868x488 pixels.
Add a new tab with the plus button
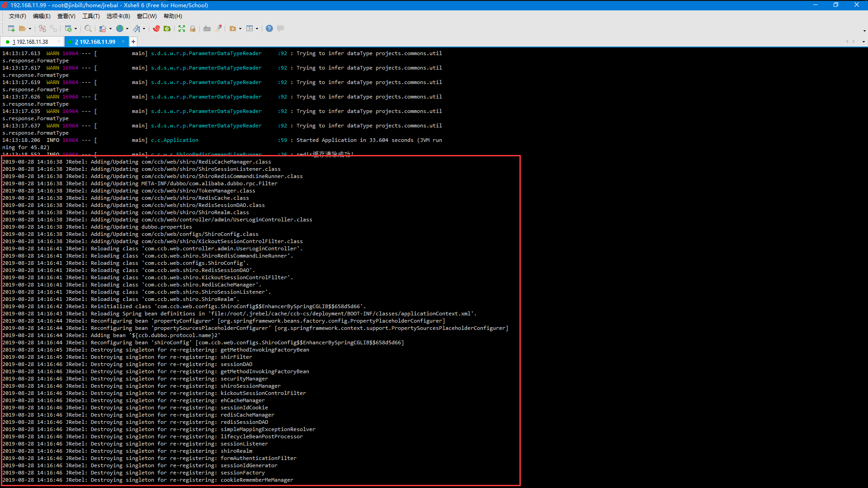[x=133, y=42]
